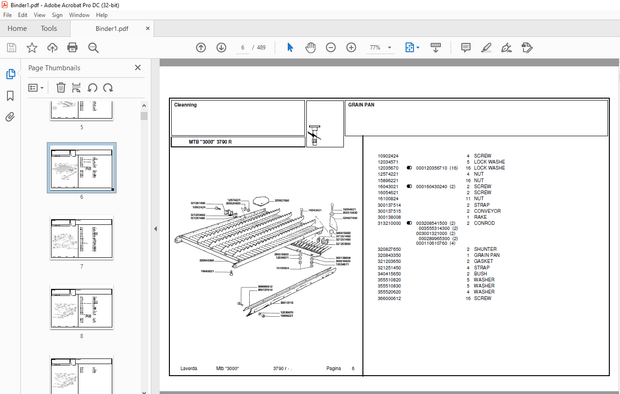This screenshot has height=394, width=620.
Task: Click the Laverda footer text
Action: coord(189,368)
